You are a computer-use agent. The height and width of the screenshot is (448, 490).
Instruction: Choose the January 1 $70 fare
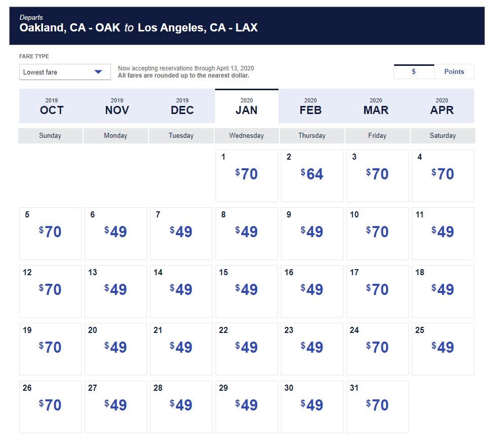(x=247, y=176)
